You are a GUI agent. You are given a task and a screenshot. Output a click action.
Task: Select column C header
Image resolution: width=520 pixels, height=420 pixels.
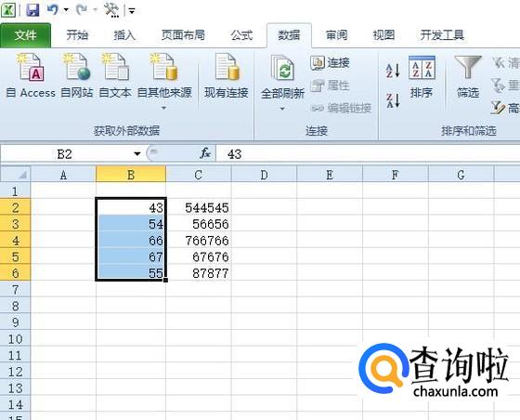(x=199, y=175)
